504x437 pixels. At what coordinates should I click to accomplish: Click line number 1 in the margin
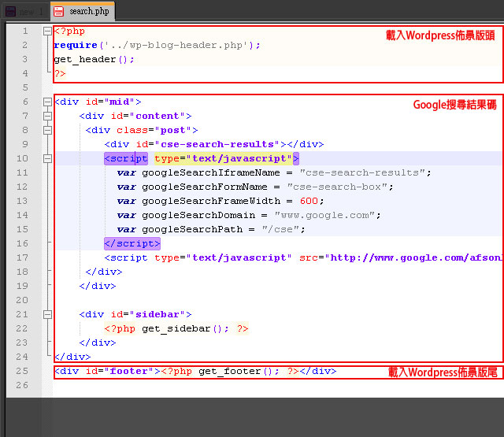25,31
